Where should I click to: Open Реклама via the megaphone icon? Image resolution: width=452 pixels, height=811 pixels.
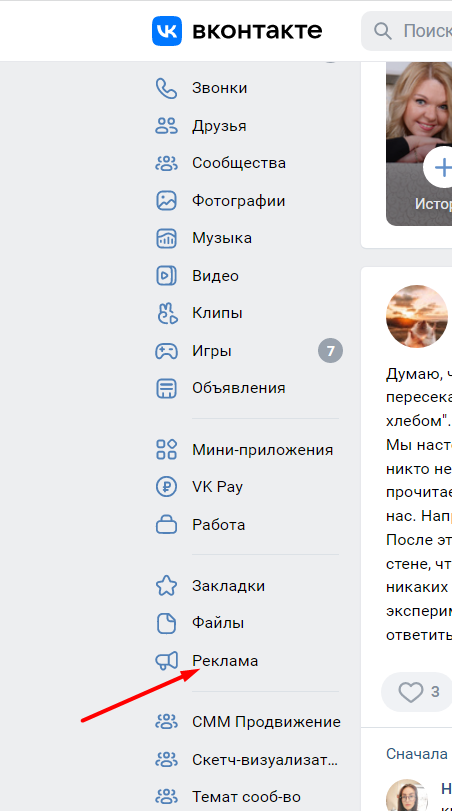tap(167, 661)
